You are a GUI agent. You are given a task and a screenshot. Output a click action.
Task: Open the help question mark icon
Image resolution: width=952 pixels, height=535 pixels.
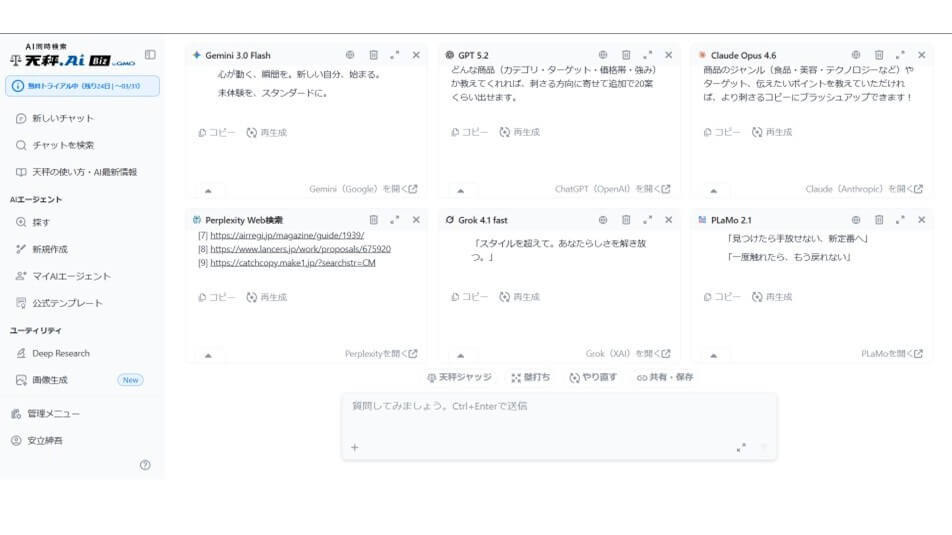[x=145, y=465]
